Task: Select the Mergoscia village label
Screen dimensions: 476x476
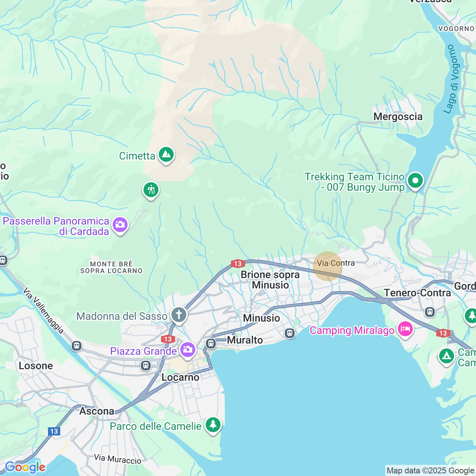Action: tap(398, 117)
